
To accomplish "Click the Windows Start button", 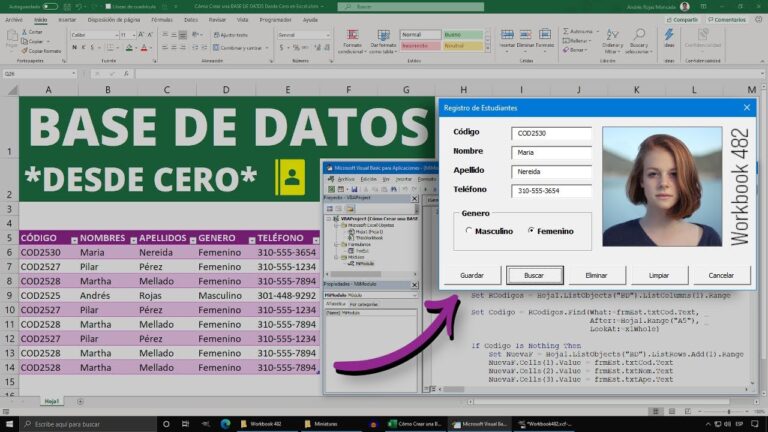I will [9, 424].
